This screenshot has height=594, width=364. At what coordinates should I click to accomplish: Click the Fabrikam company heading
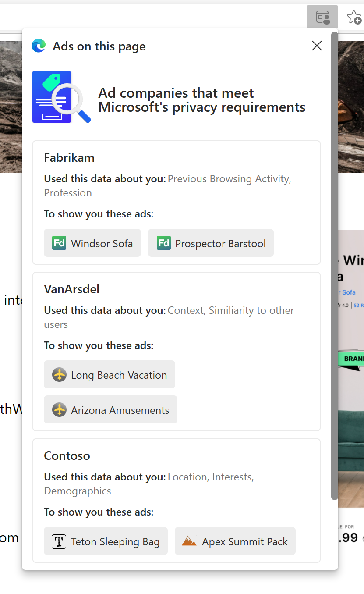69,158
